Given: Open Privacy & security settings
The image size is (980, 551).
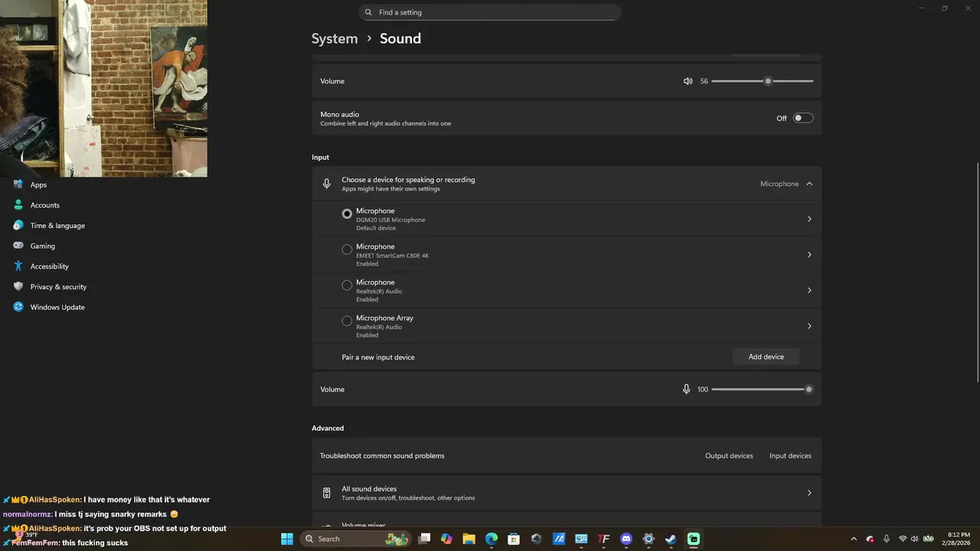Looking at the screenshot, I should [x=58, y=287].
